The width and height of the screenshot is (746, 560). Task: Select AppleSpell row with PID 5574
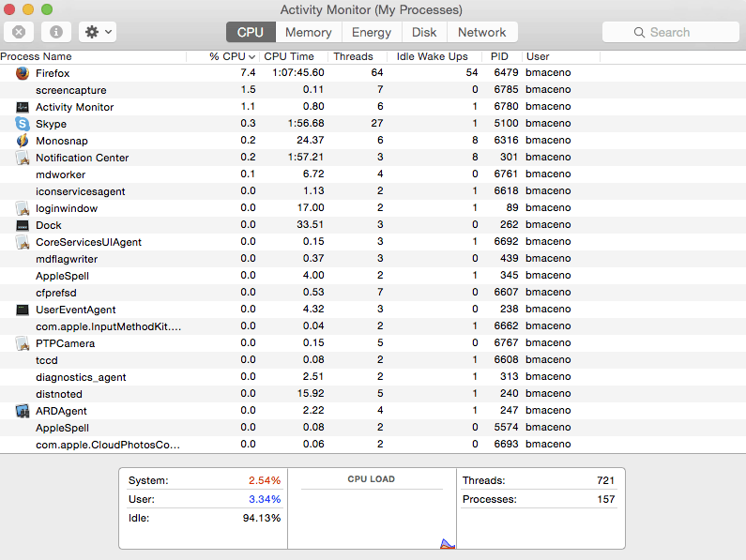coord(373,428)
